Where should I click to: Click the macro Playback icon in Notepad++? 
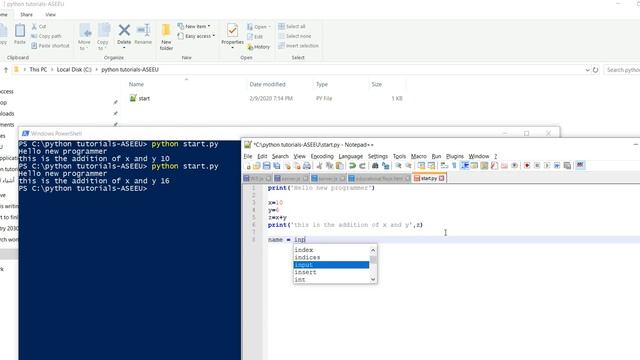click(547, 165)
